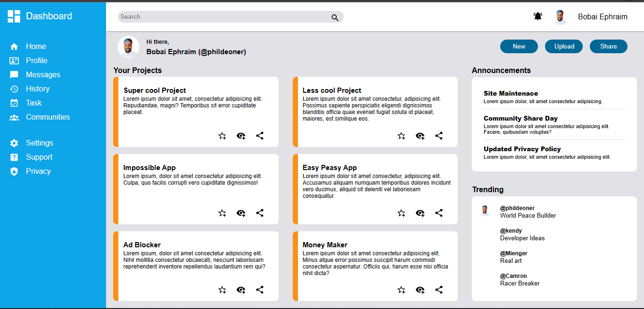644x309 pixels.
Task: Open Messages in the sidebar
Action: tap(43, 74)
